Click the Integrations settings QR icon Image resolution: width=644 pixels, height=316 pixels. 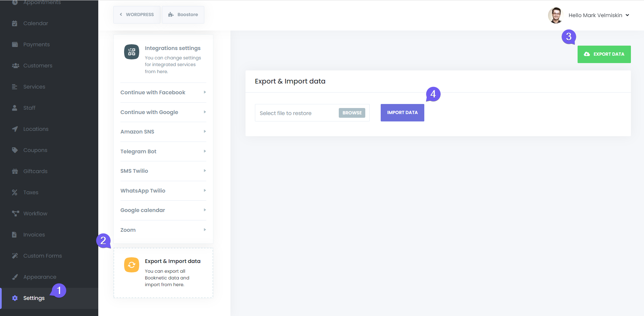[x=131, y=52]
